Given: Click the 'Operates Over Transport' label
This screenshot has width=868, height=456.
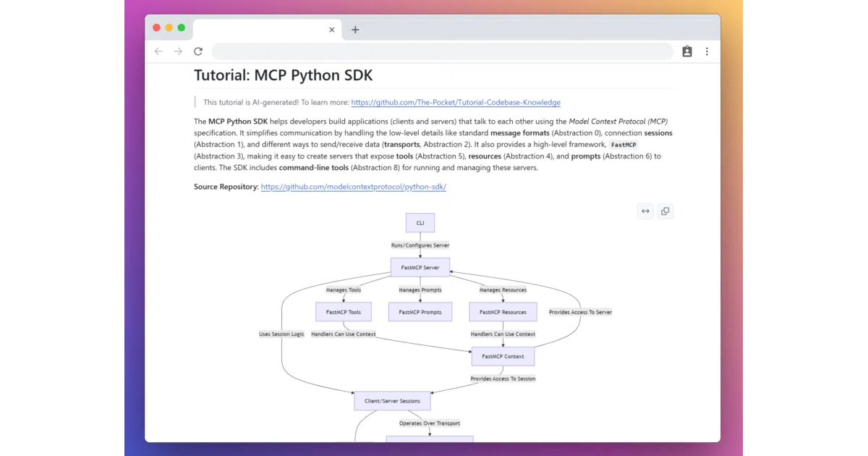Looking at the screenshot, I should tap(430, 423).
